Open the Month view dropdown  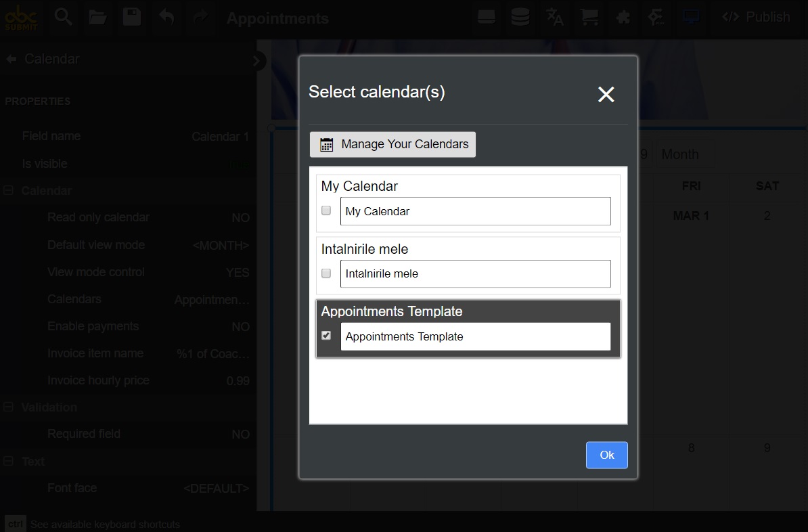[x=685, y=154]
